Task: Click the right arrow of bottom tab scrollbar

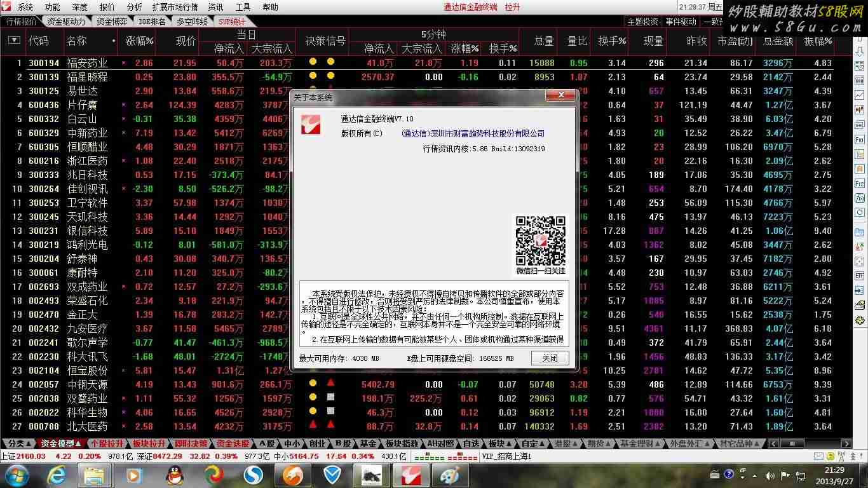Action: 846,444
